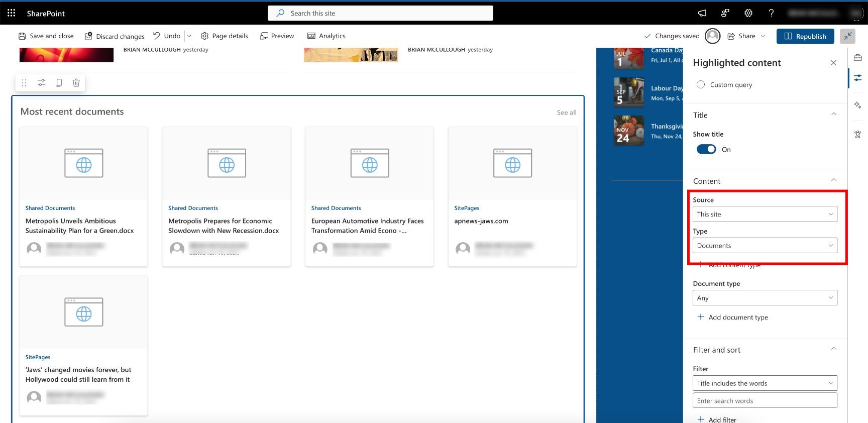Viewport: 868px width, 423px height.
Task: Click the See all link
Action: tap(567, 113)
